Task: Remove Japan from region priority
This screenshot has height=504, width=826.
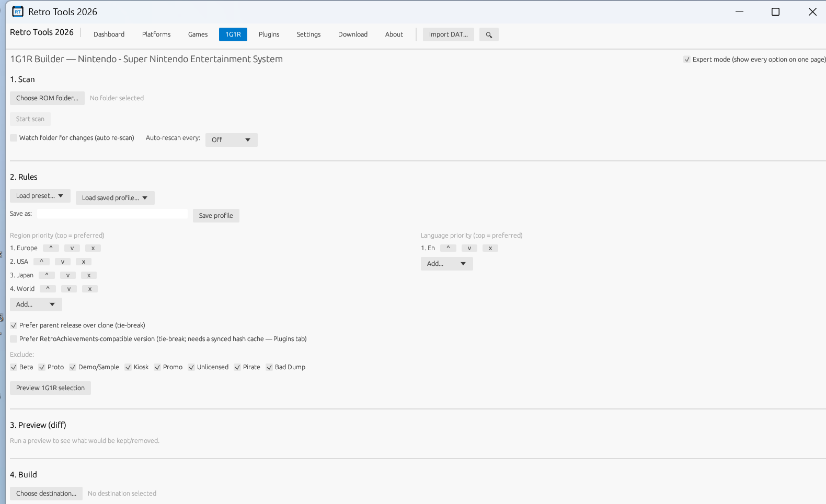Action: point(89,275)
